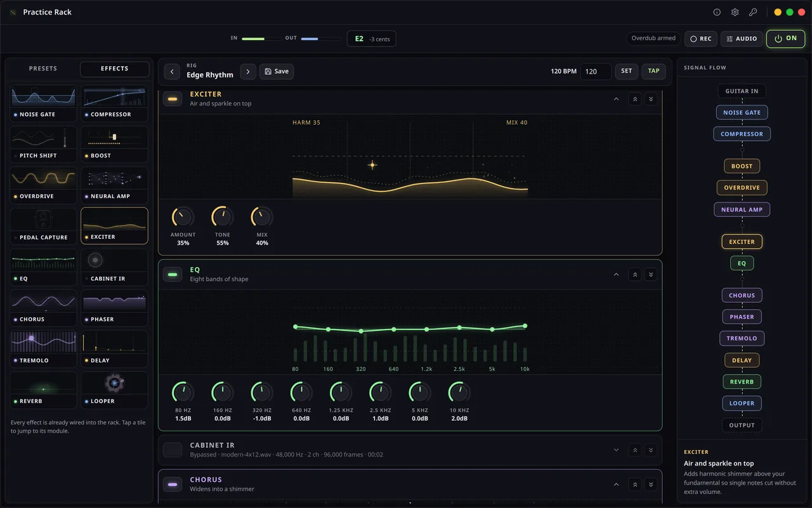812x508 pixels.
Task: Click the key icon in title bar
Action: 753,12
